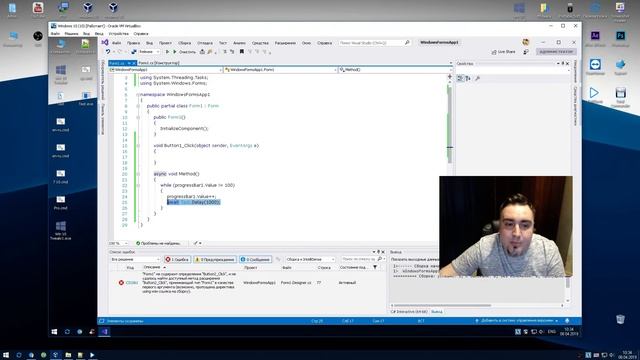The image size is (640, 360).
Task: Switch to the C# Interactive tab
Action: click(x=409, y=311)
